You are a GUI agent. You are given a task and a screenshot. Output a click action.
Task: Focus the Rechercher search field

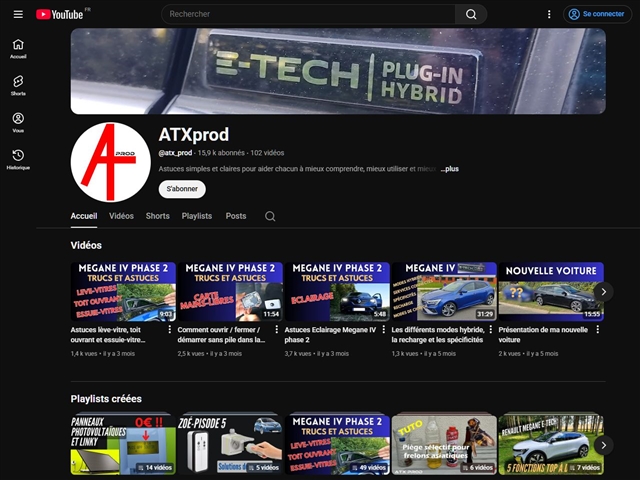pos(310,14)
